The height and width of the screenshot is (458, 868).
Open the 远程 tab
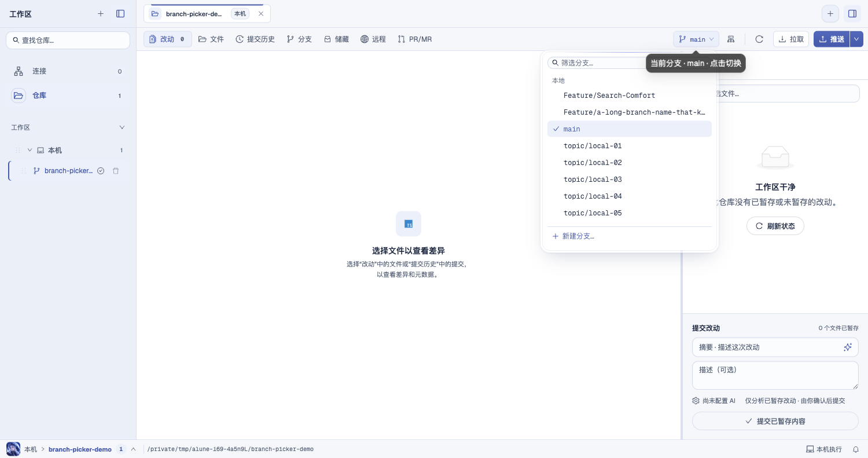pos(373,39)
